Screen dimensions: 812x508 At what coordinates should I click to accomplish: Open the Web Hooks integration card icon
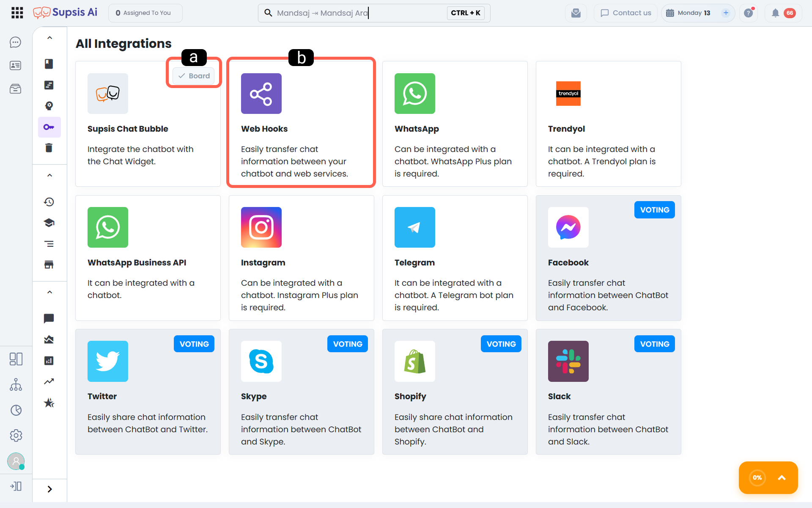(x=261, y=94)
